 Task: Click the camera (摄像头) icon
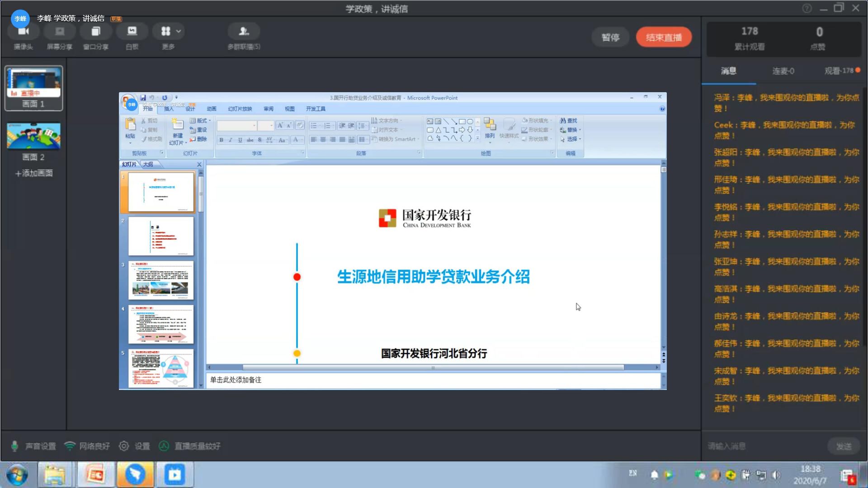point(23,32)
